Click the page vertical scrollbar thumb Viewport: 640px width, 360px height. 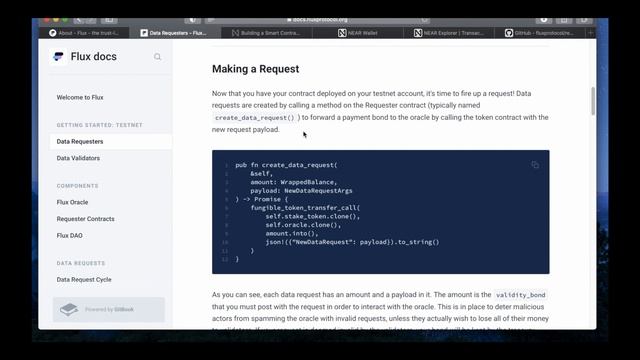(593, 100)
